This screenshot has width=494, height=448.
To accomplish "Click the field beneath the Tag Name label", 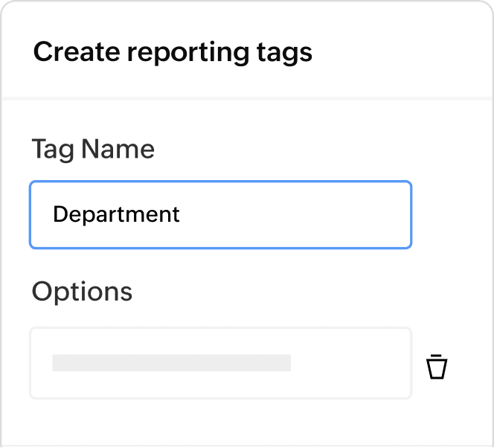I will pos(220,214).
